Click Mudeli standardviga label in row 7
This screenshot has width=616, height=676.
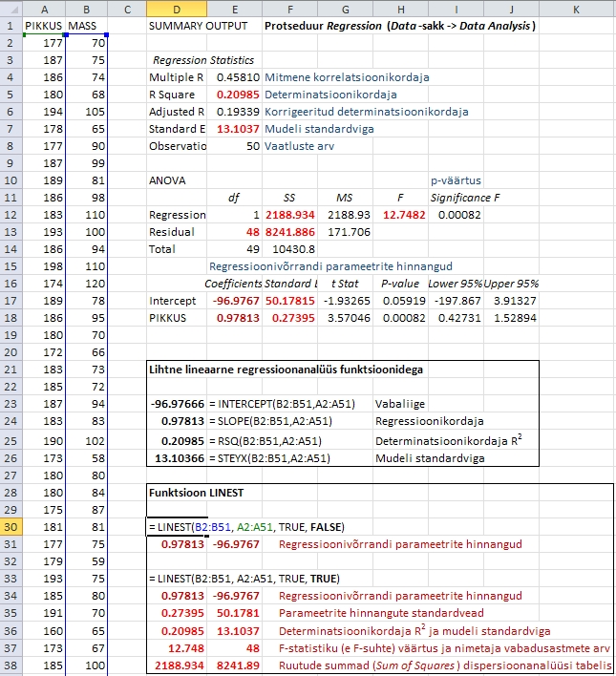[x=319, y=129]
